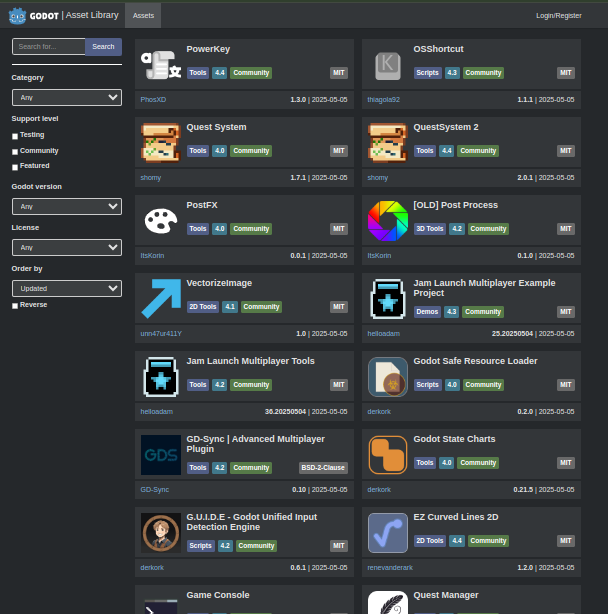Open the EZ Curved Lines 2D title

[x=456, y=517]
